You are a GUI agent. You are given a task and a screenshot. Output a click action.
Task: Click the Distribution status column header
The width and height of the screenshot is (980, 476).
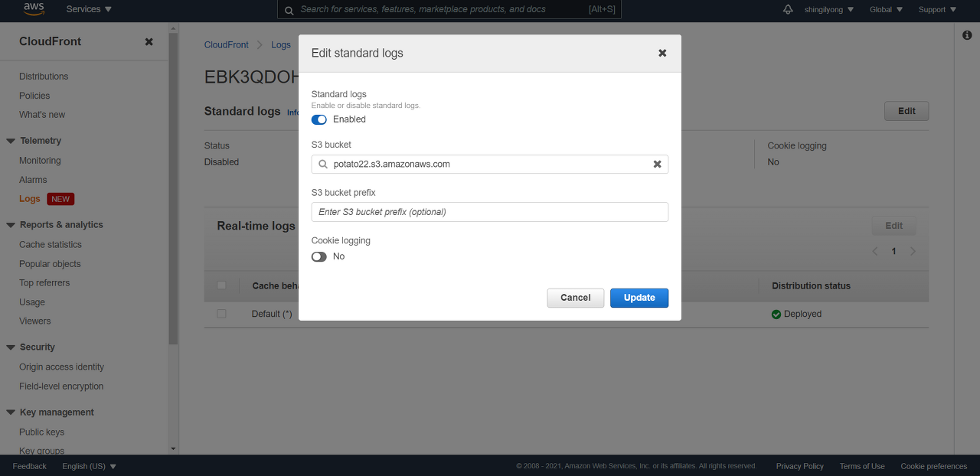pos(811,285)
